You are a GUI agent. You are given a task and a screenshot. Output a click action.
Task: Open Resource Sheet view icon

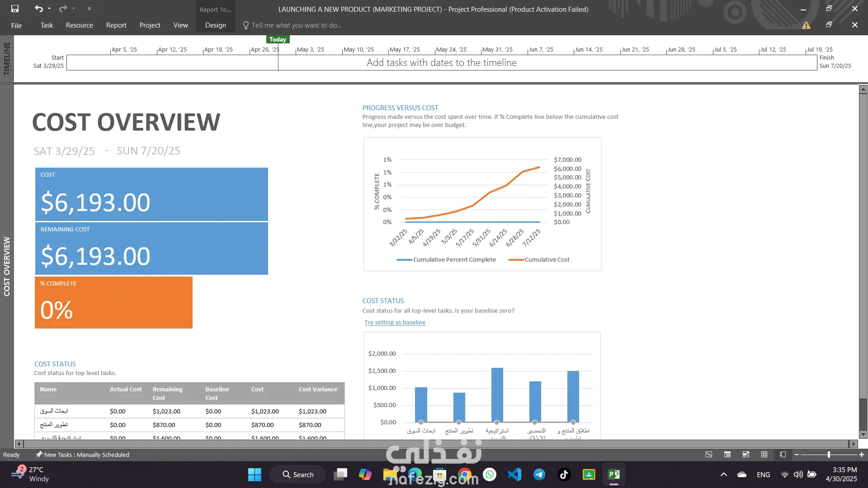point(764,455)
